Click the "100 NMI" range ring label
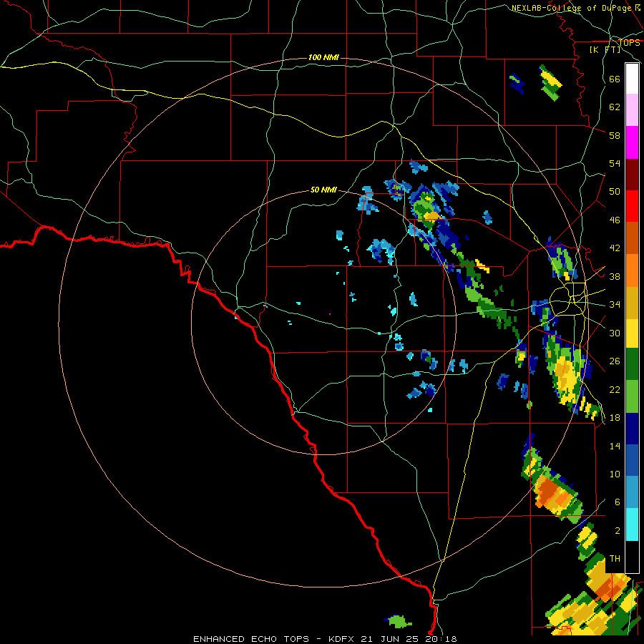Screen dimensions: 644x644 coord(323,57)
